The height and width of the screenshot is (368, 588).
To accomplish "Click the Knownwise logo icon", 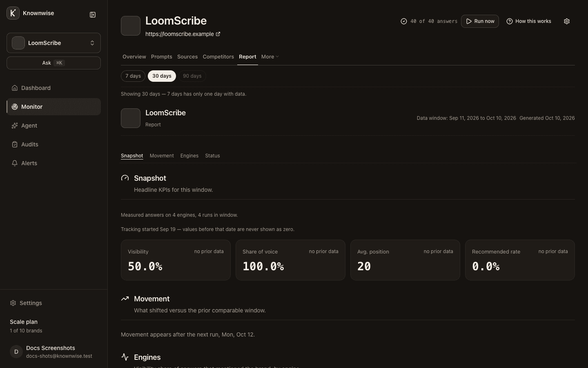I will [x=13, y=13].
